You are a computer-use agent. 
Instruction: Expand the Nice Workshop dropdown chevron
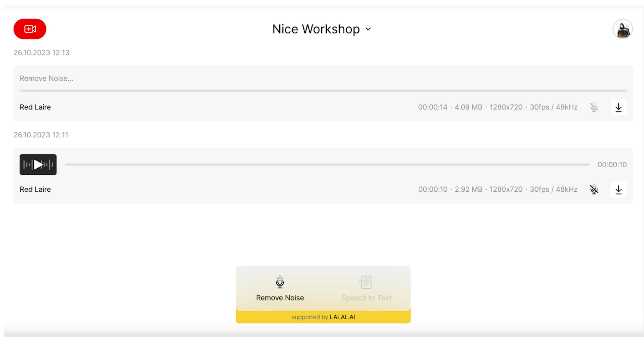tap(368, 29)
